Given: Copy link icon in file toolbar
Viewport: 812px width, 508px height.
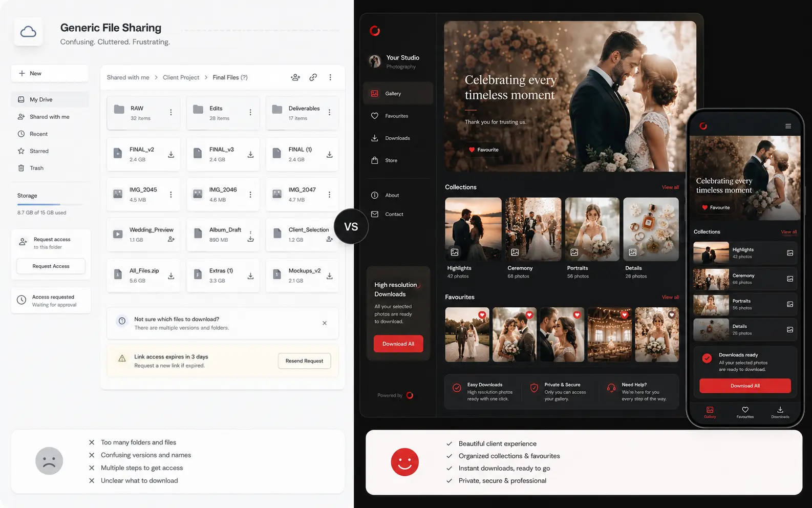Looking at the screenshot, I should 313,77.
